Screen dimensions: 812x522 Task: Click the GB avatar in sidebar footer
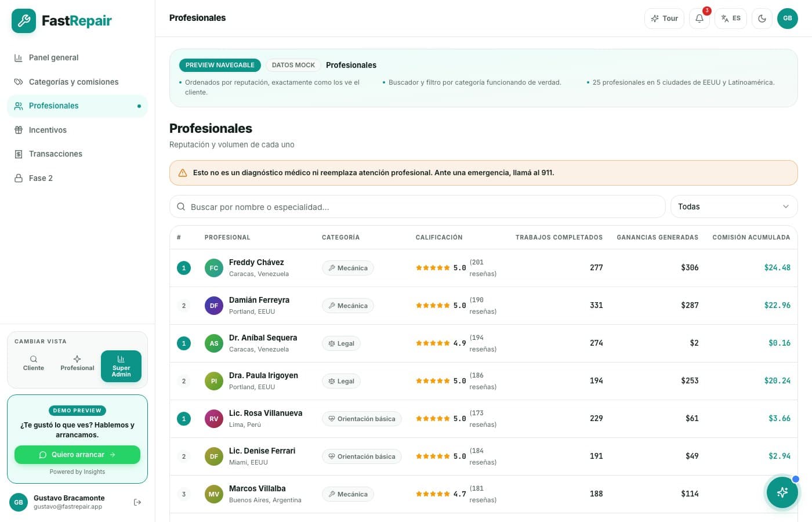[x=19, y=502]
